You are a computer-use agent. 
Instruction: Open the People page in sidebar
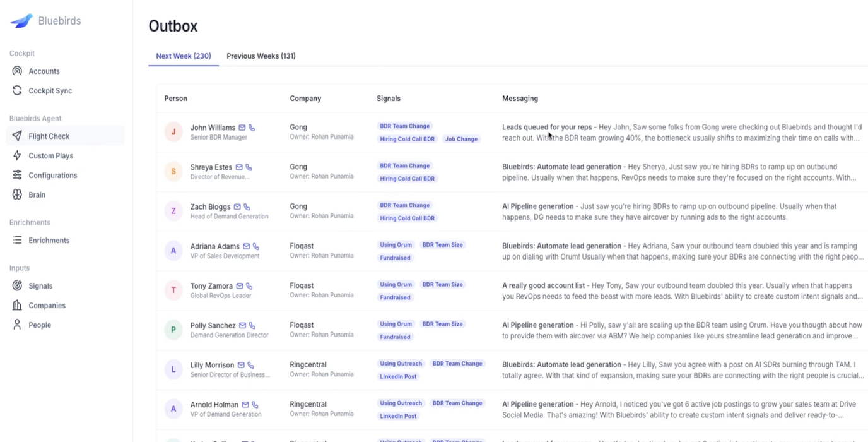39,325
